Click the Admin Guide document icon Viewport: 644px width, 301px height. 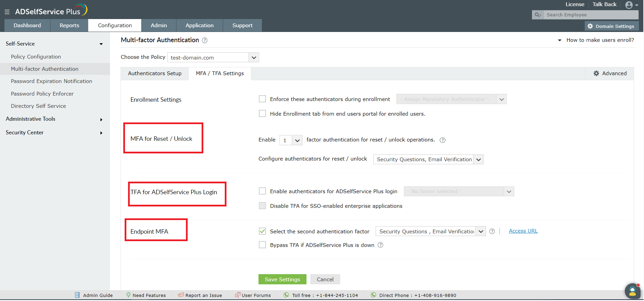click(77, 295)
